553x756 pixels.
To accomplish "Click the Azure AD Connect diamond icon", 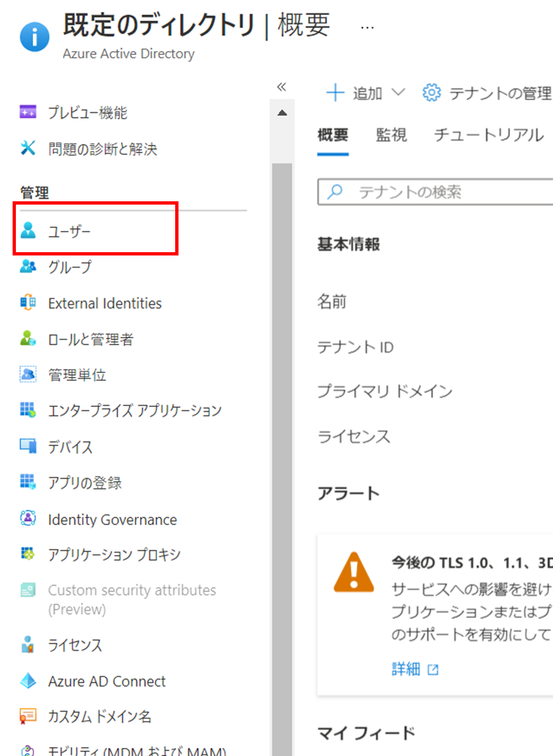I will (x=28, y=681).
